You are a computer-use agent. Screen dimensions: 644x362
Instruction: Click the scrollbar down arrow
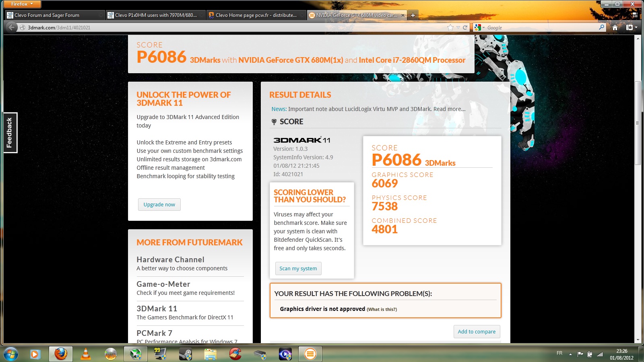(637, 340)
